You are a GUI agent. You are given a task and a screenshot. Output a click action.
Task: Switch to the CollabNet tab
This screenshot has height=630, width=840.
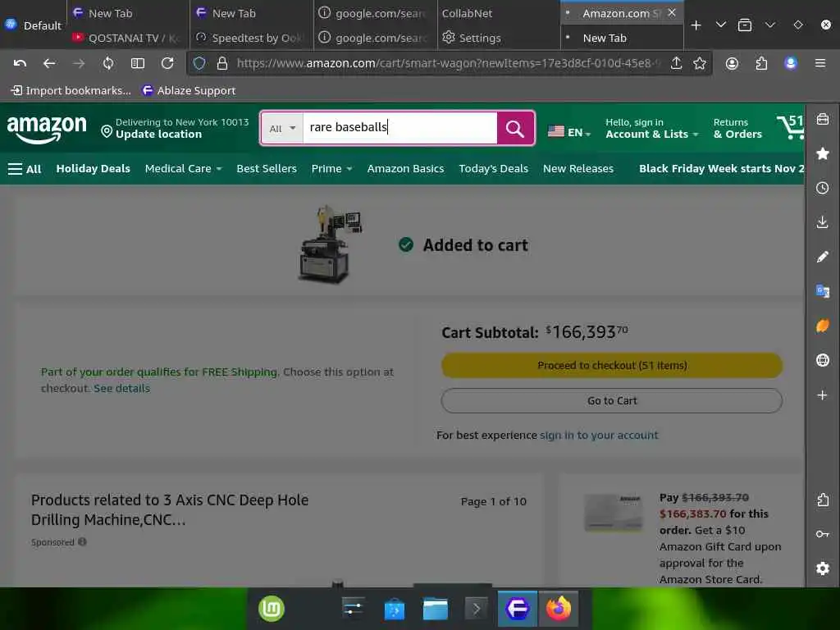pos(498,13)
